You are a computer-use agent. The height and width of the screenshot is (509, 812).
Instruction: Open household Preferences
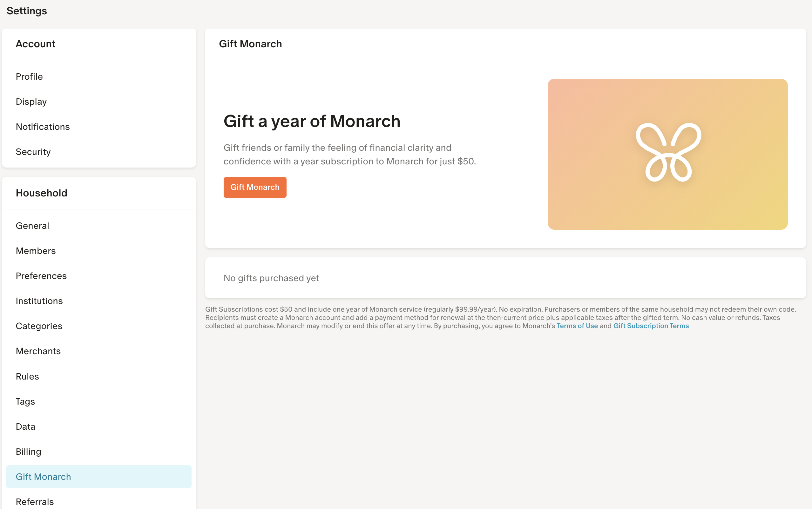tap(41, 276)
